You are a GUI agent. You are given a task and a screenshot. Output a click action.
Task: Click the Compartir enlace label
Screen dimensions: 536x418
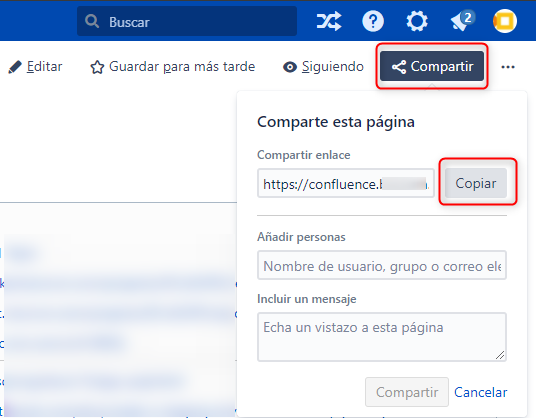point(304,155)
